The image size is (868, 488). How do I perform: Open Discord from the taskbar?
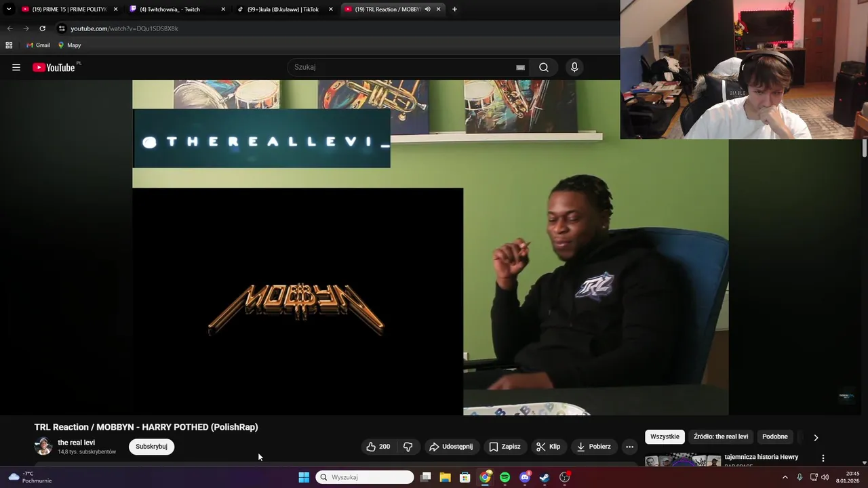pyautogui.click(x=525, y=477)
